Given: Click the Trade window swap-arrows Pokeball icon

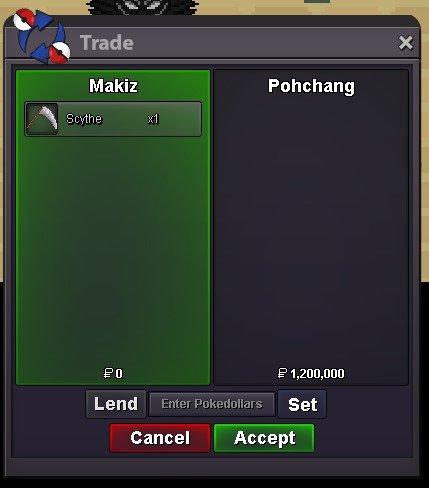Looking at the screenshot, I should click(41, 36).
